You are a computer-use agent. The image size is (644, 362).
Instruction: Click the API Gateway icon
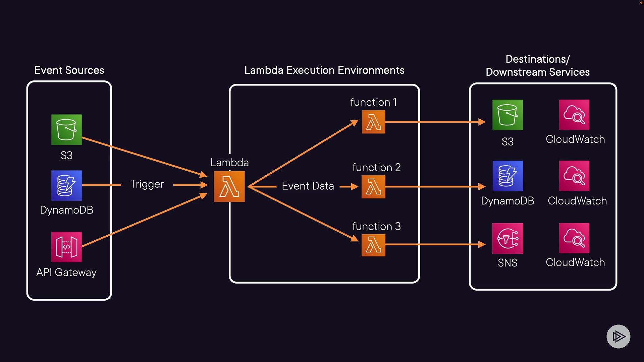point(66,247)
